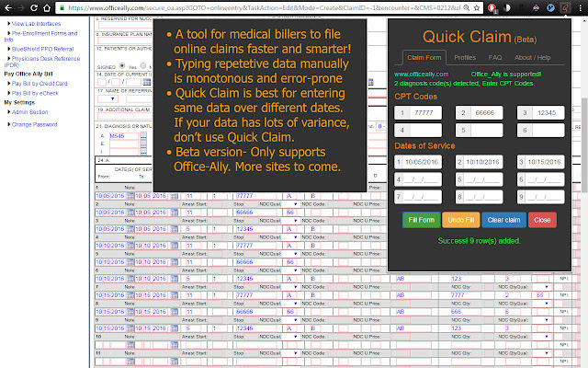Click the red Close button
This screenshot has height=368, width=588.
tap(542, 220)
